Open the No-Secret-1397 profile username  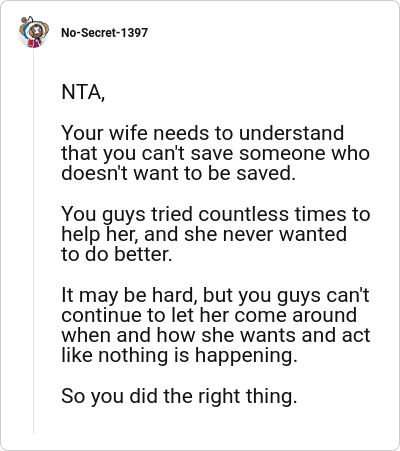point(104,33)
